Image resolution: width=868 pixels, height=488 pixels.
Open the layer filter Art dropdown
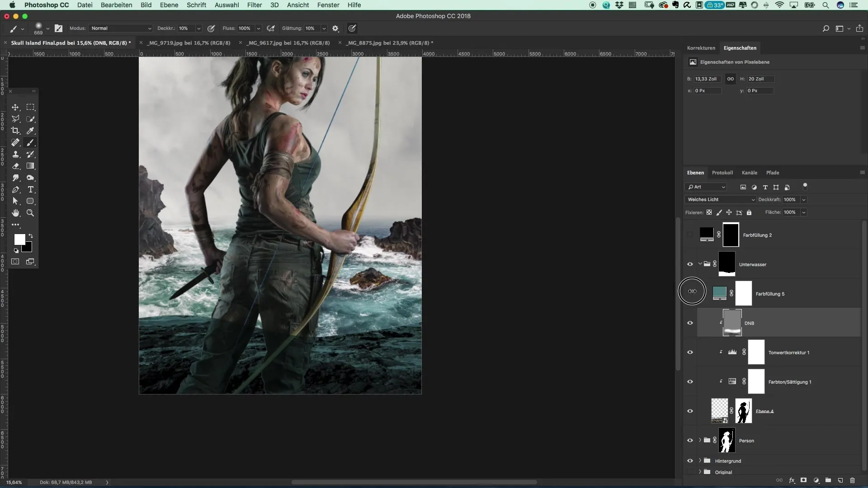(x=706, y=187)
